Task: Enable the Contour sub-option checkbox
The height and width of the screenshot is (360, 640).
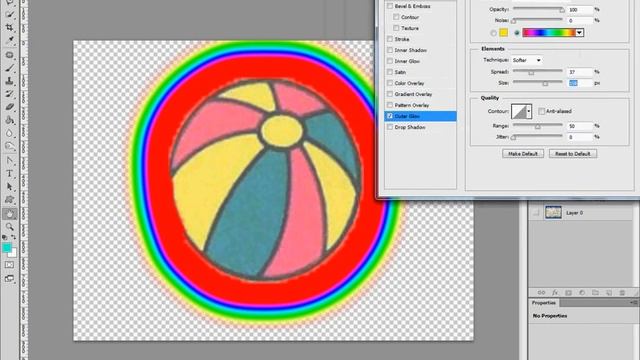Action: (396, 17)
